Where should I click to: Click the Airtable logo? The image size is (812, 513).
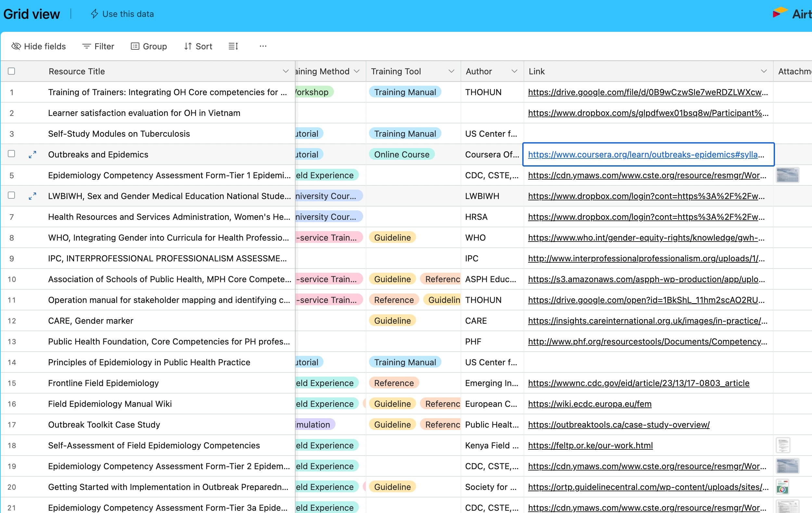(x=792, y=14)
